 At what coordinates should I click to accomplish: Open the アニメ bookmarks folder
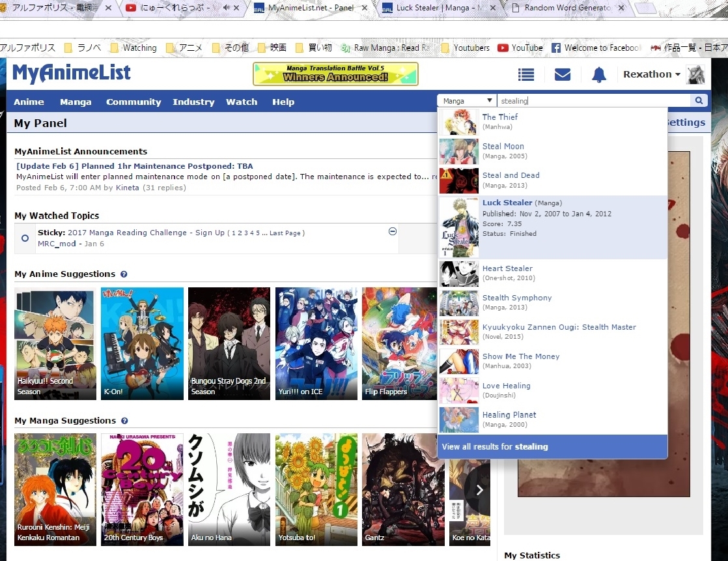(x=184, y=48)
